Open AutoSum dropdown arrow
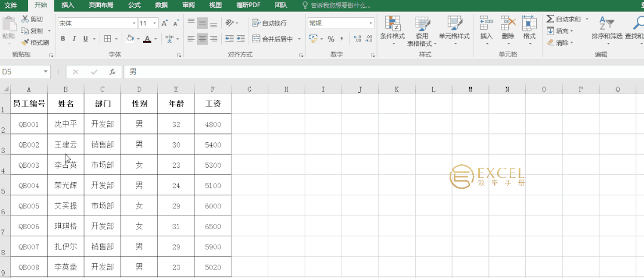The width and height of the screenshot is (644, 278). (587, 19)
